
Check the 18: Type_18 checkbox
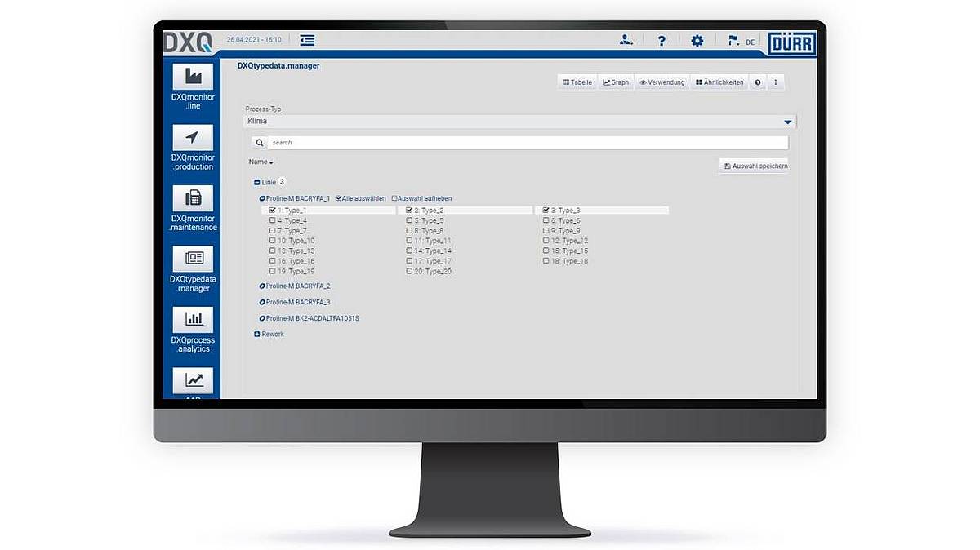coord(546,261)
